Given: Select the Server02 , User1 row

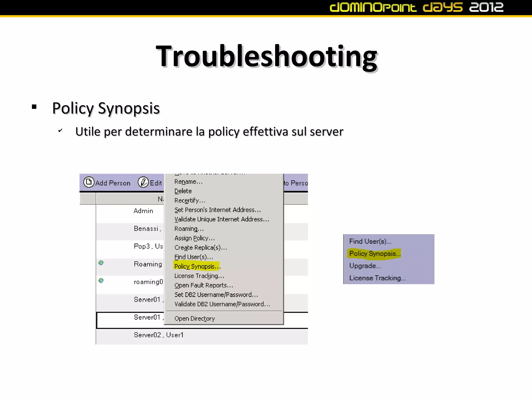Looking at the screenshot, I should (x=202, y=337).
